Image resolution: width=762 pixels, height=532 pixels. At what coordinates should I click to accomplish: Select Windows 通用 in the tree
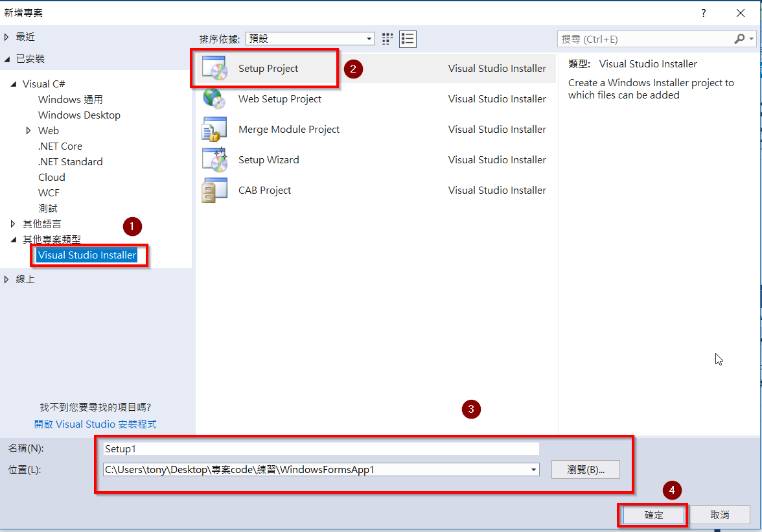[x=71, y=100]
